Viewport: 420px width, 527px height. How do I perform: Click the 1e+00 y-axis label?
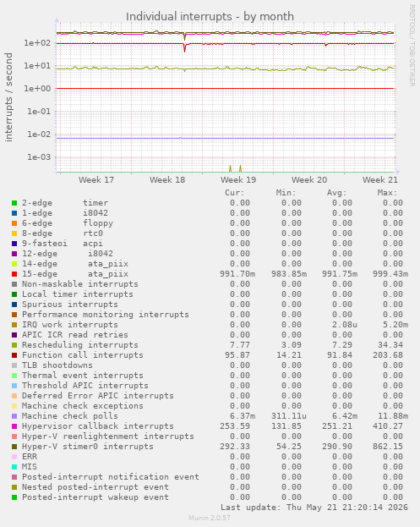[x=37, y=89]
